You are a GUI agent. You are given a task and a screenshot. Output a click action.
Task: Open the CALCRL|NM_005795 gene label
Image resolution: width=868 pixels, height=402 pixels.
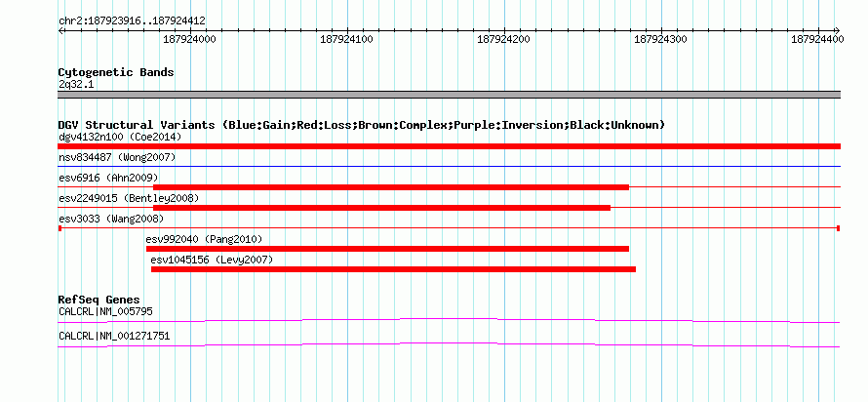tap(105, 311)
